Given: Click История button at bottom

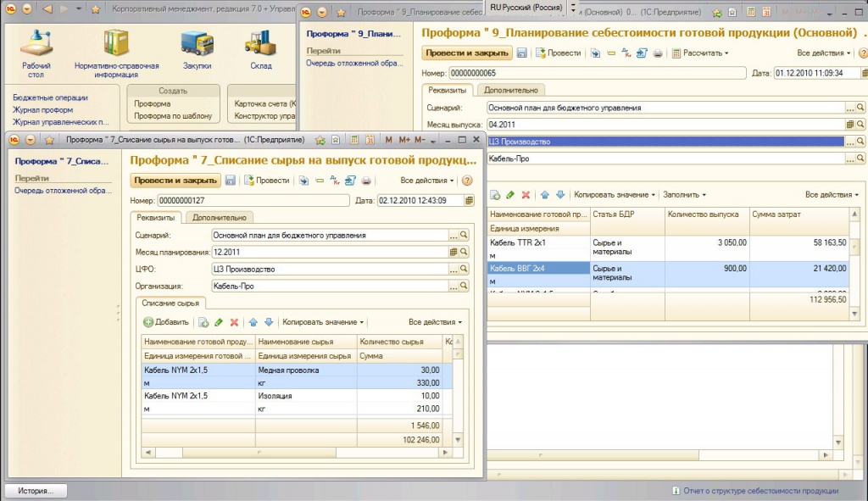Looking at the screenshot, I should [x=36, y=491].
